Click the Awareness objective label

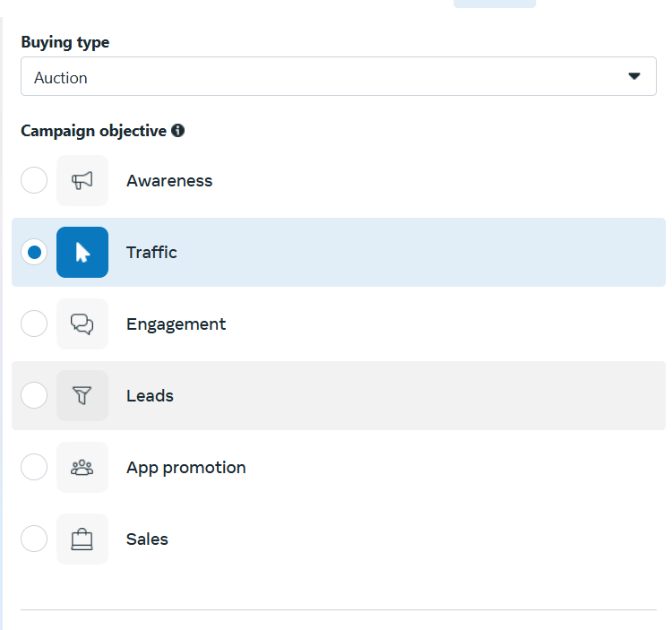[x=169, y=181]
